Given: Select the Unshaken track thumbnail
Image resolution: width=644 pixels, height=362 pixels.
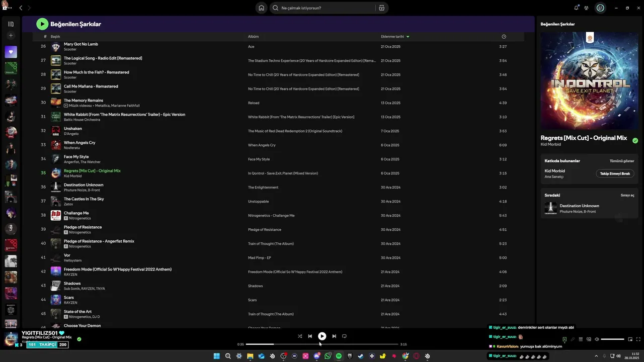Looking at the screenshot, I should pyautogui.click(x=55, y=131).
